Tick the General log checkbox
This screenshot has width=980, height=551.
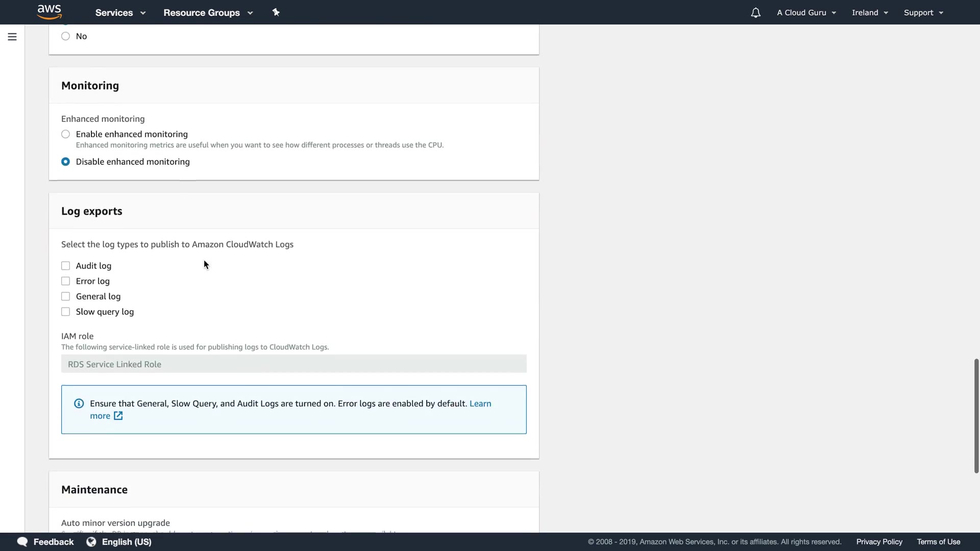(66, 296)
